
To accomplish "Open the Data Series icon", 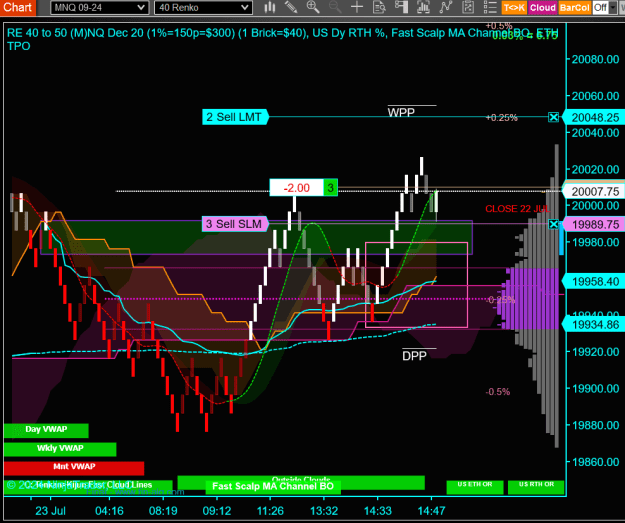I will [x=423, y=7].
